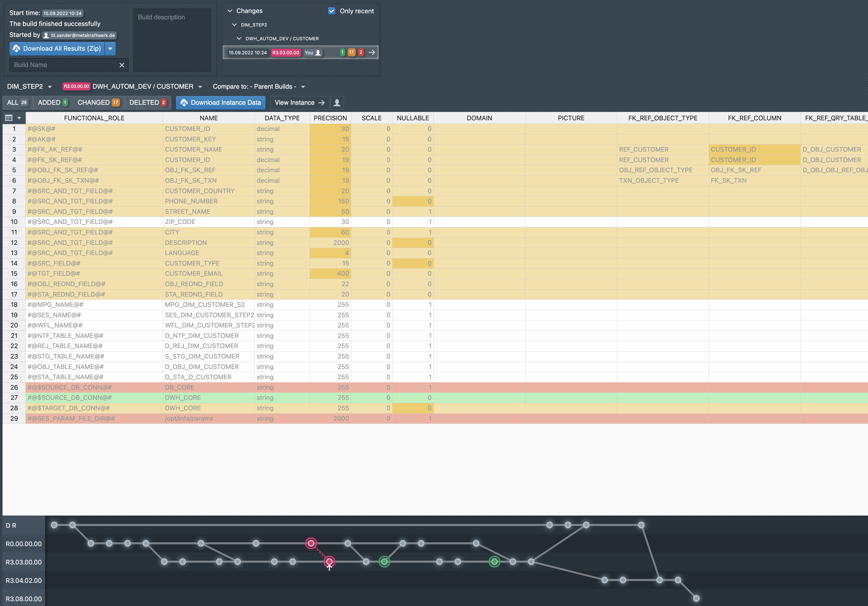Click the table grid menu icon in header corner
Screen dimensions: 868x606
click(9, 118)
